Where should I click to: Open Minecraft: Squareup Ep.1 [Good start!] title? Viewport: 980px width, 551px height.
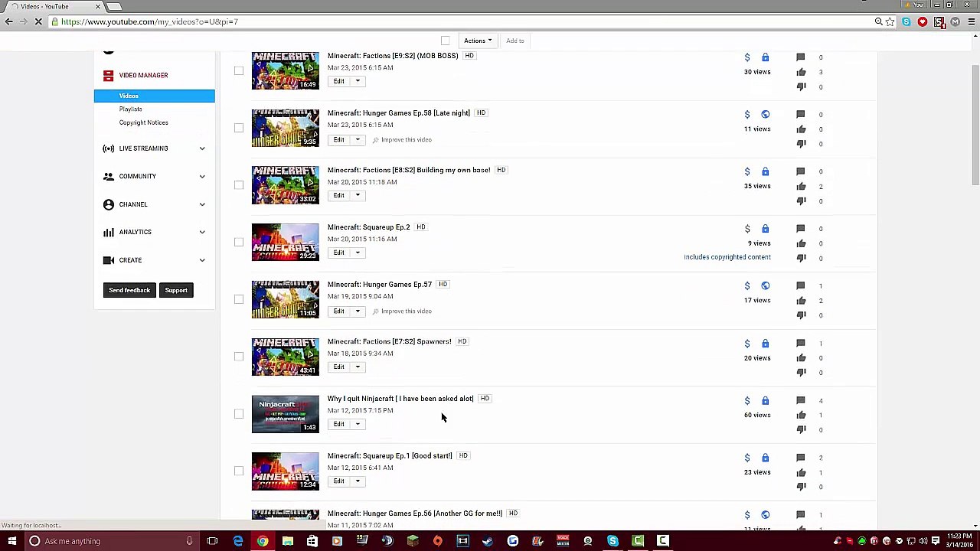point(390,456)
